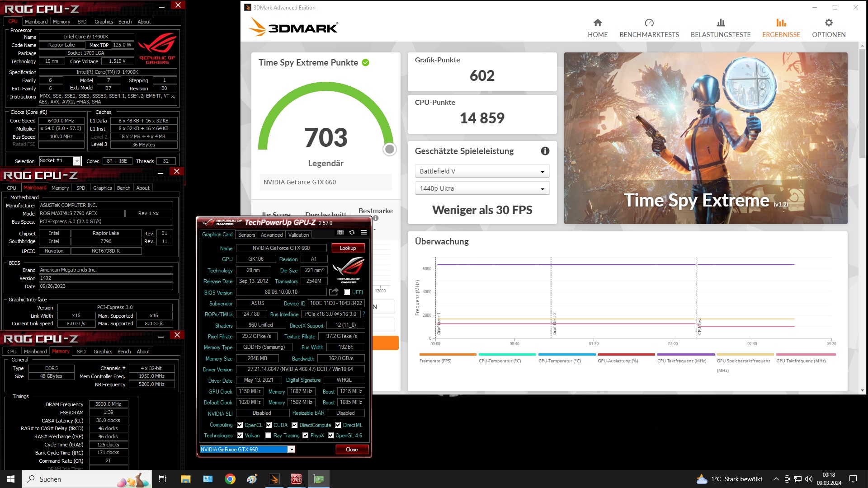The image size is (868, 488).
Task: Click the info icon beside Geschätzte Spieleleistung
Action: point(545,151)
